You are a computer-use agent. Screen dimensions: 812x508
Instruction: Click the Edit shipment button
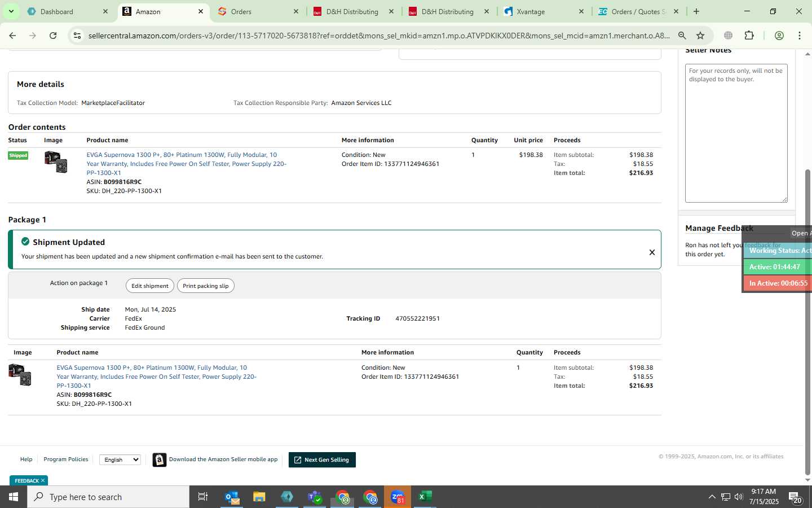(150, 286)
